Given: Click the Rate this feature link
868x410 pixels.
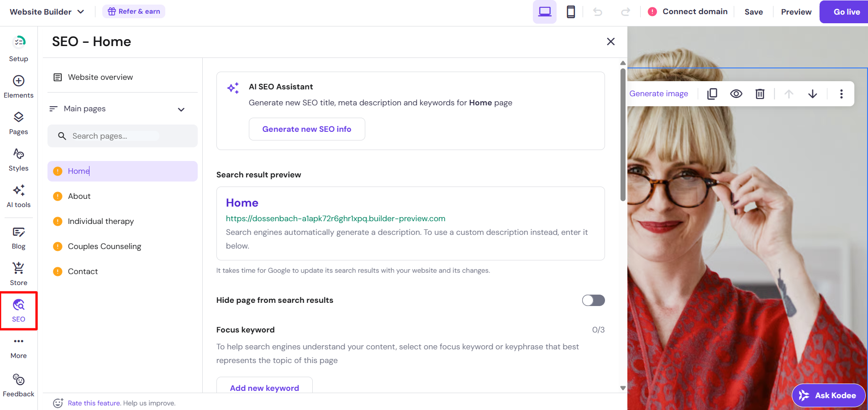Looking at the screenshot, I should (94, 403).
